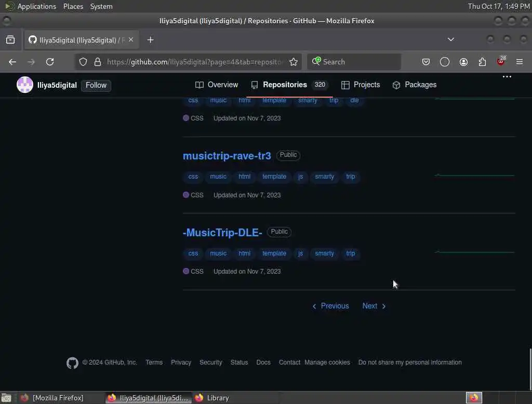The width and height of the screenshot is (532, 404).
Task: Open the extensions puzzle icon
Action: tap(482, 62)
